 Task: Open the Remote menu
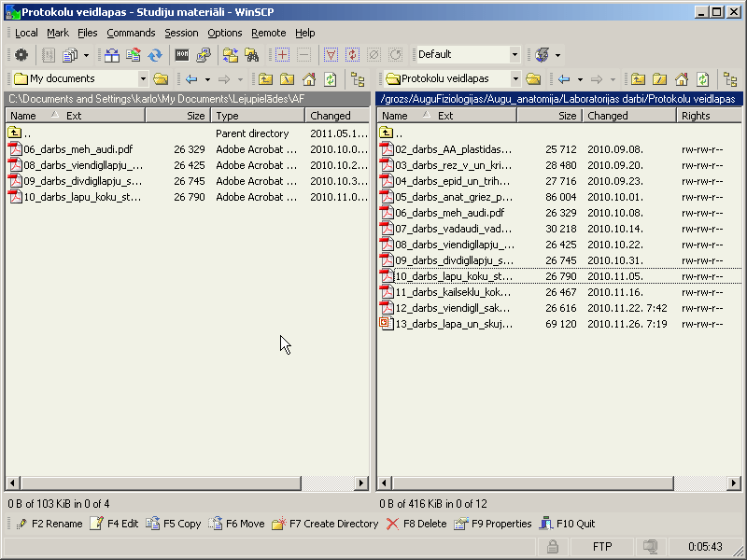click(269, 33)
